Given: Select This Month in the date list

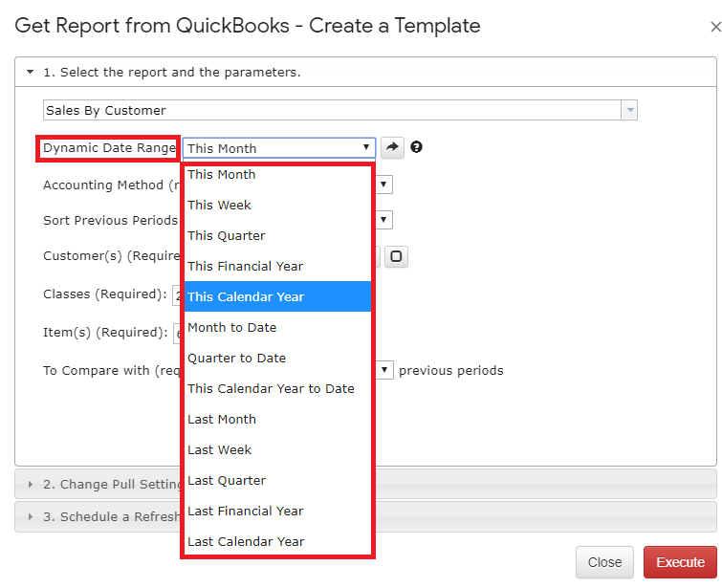Looking at the screenshot, I should coord(277,175).
